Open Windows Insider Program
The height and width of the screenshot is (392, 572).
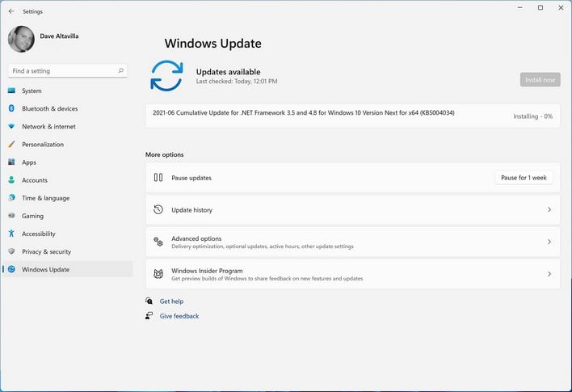352,274
